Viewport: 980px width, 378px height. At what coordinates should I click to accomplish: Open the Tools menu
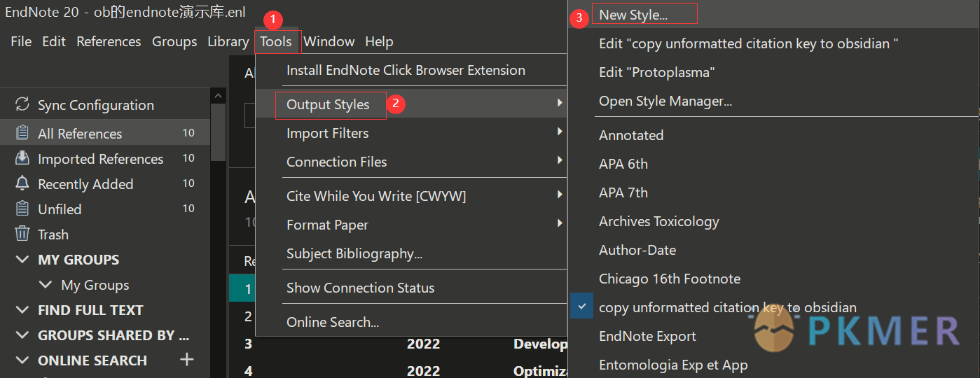(276, 41)
